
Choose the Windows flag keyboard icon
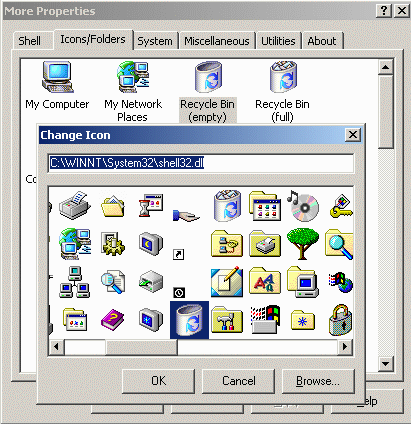pyautogui.click(x=265, y=319)
